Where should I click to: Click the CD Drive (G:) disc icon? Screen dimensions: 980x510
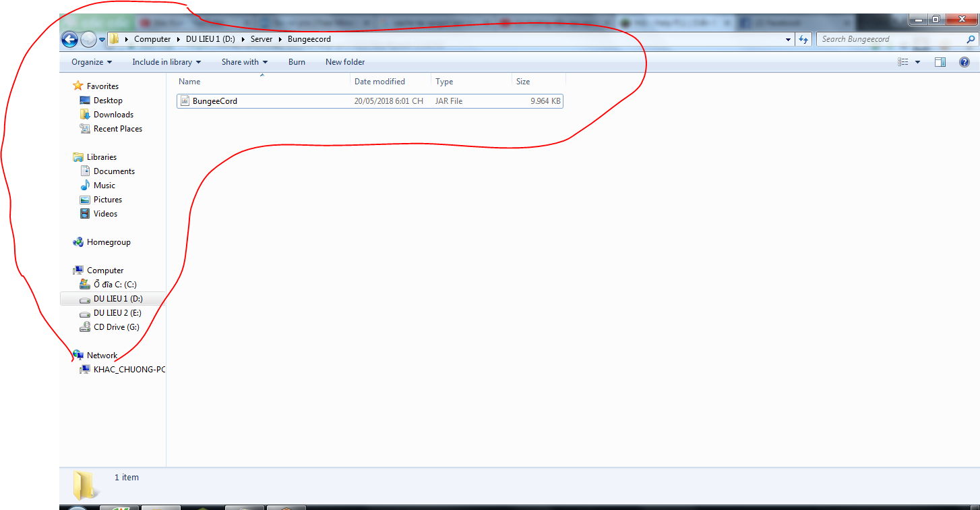[x=85, y=327]
